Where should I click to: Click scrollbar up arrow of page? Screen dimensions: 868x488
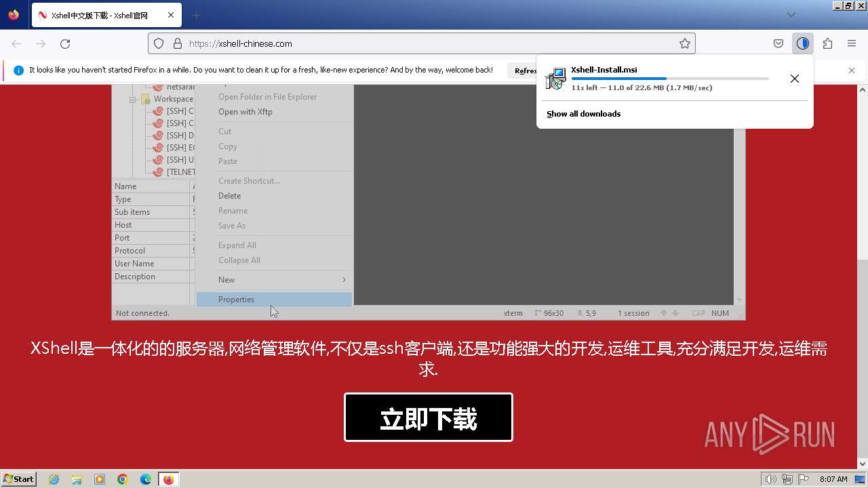pos(863,89)
